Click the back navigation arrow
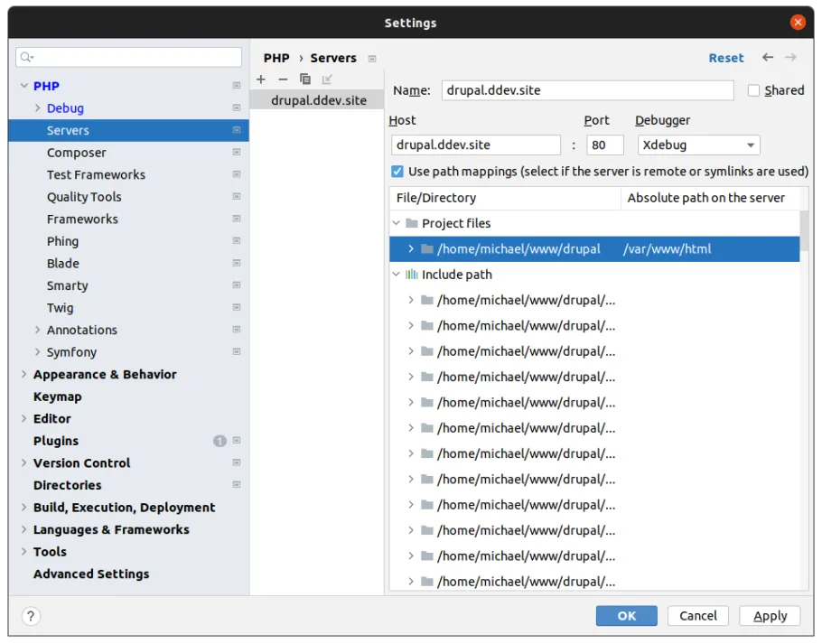 768,57
